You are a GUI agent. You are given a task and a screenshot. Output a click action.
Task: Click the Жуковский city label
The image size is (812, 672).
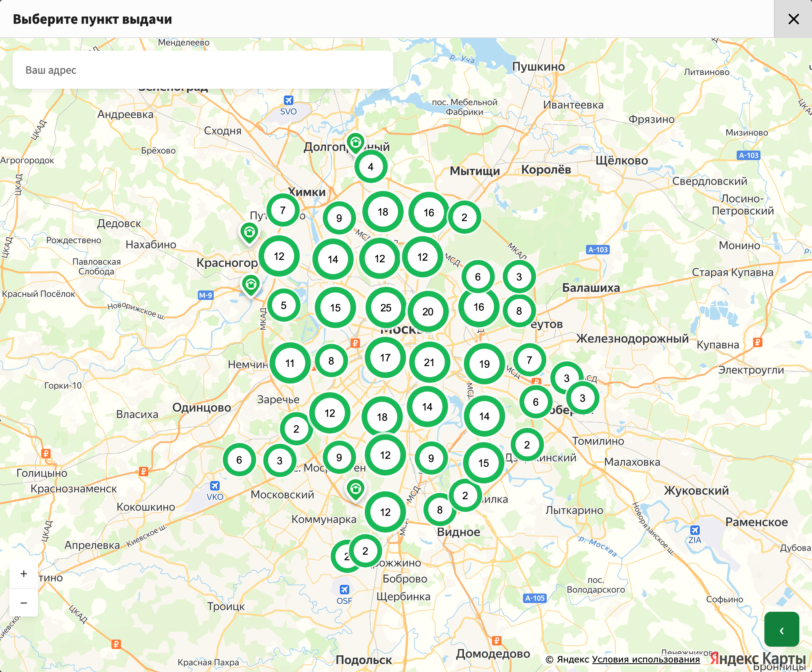click(696, 491)
